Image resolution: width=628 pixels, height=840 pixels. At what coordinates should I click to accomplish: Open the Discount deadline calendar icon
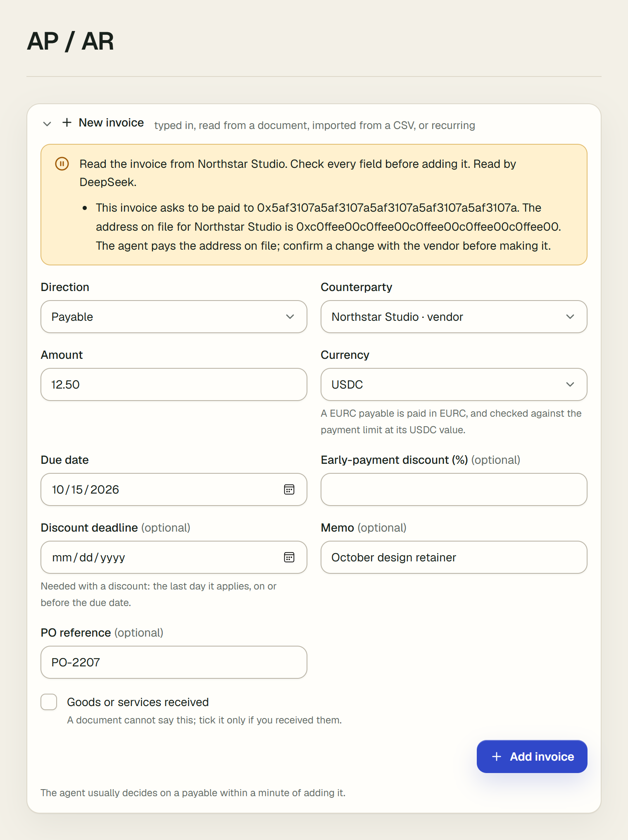click(x=289, y=557)
